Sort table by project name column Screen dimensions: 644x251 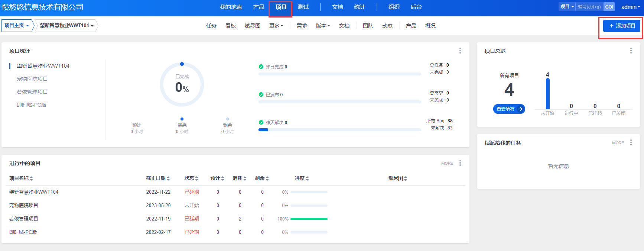point(21,178)
